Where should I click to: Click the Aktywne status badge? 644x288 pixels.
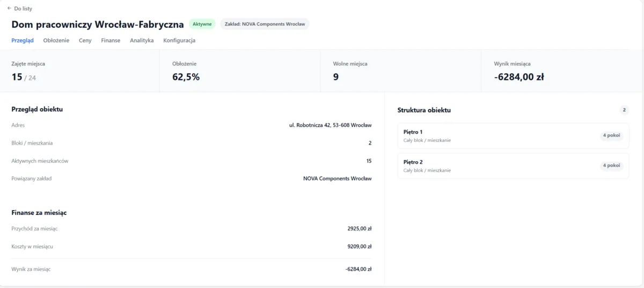pos(202,24)
